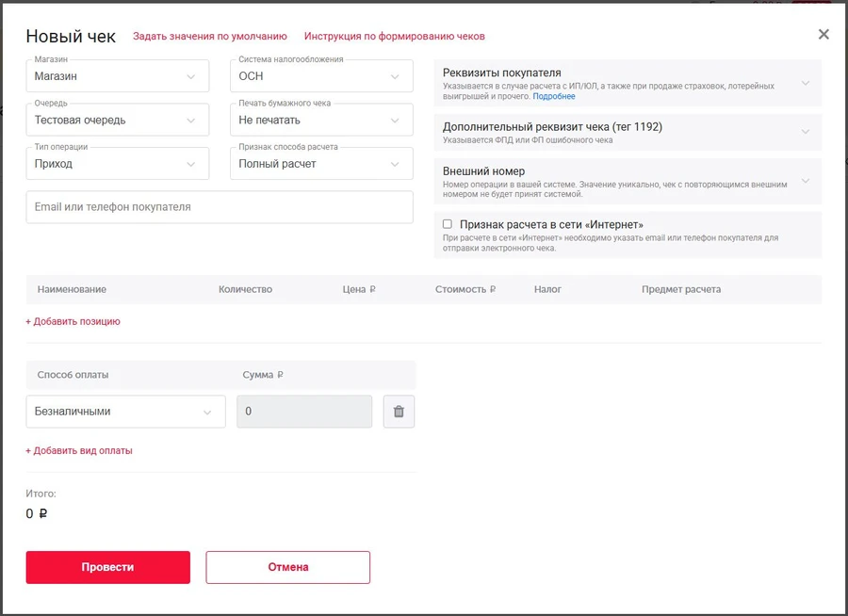Viewport: 848px width, 616px height.
Task: Open the Магазин dropdown
Action: pyautogui.click(x=118, y=76)
